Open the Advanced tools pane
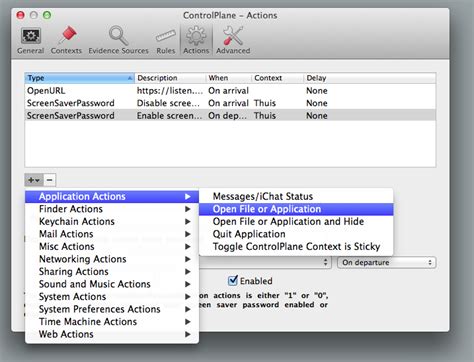This screenshot has width=474, height=362. point(233,41)
